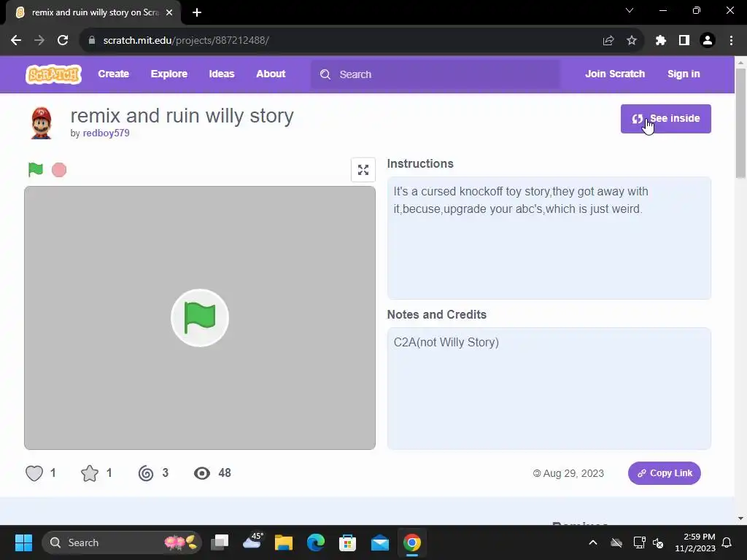Click the star favorite icon

click(90, 472)
